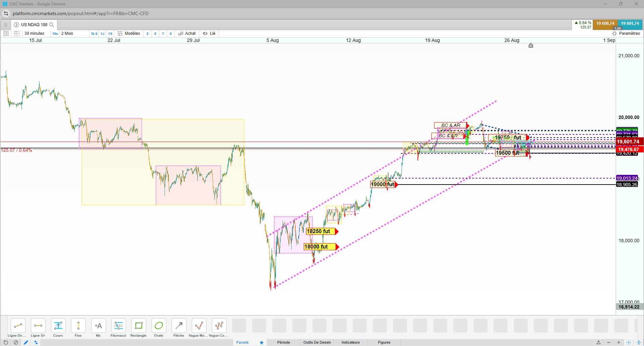This screenshot has width=644, height=346.
Task: Click the 19000 fut yellow chart label
Action: (x=383, y=185)
